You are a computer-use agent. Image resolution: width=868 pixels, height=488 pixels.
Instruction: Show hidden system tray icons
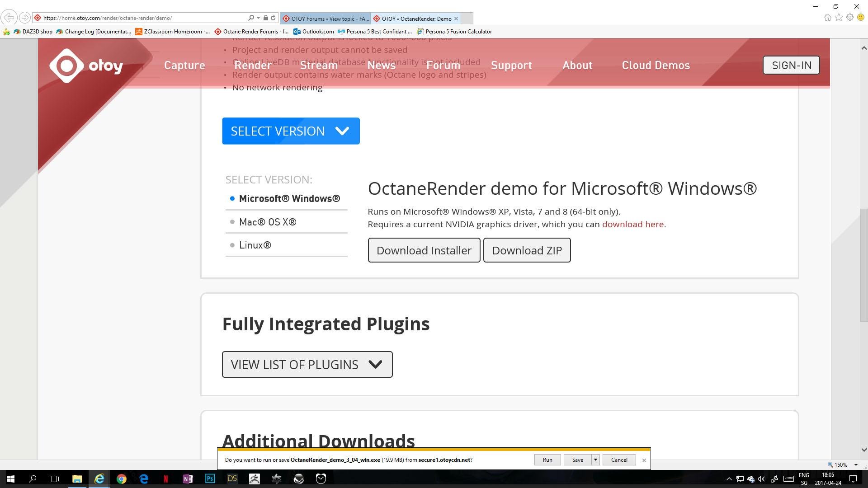click(729, 479)
